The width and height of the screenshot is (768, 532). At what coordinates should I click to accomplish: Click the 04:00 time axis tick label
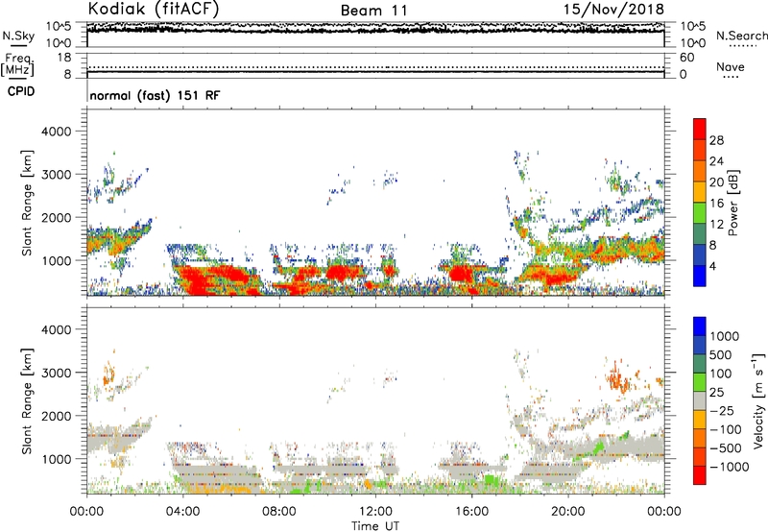click(183, 511)
